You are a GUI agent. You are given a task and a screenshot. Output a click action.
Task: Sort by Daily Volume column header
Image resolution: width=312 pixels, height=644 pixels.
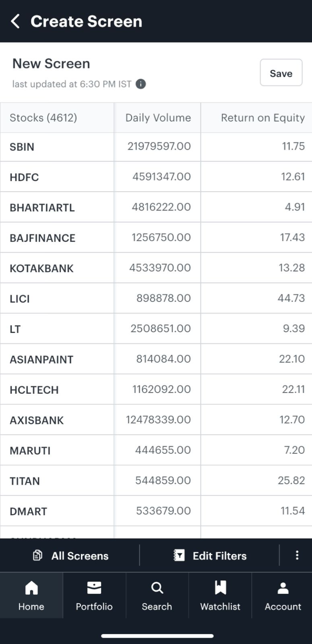click(x=158, y=118)
